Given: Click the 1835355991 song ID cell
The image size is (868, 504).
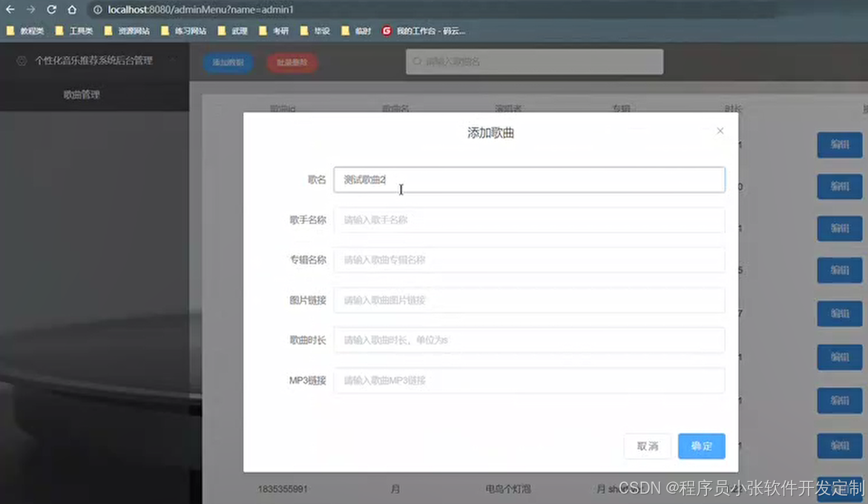Looking at the screenshot, I should pyautogui.click(x=282, y=489).
